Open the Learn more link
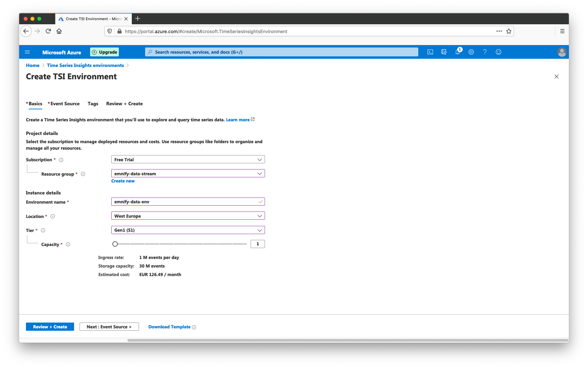Viewport: 588px width, 368px height. (x=238, y=120)
